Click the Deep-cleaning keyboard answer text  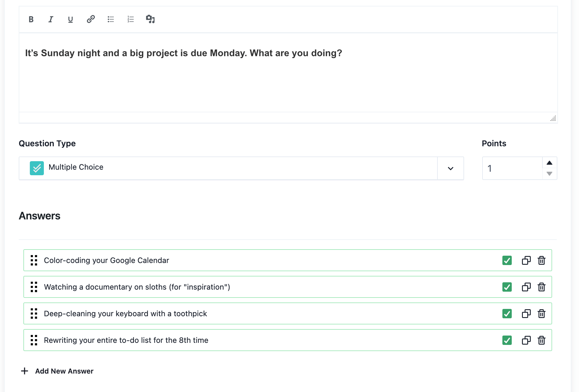pos(125,314)
